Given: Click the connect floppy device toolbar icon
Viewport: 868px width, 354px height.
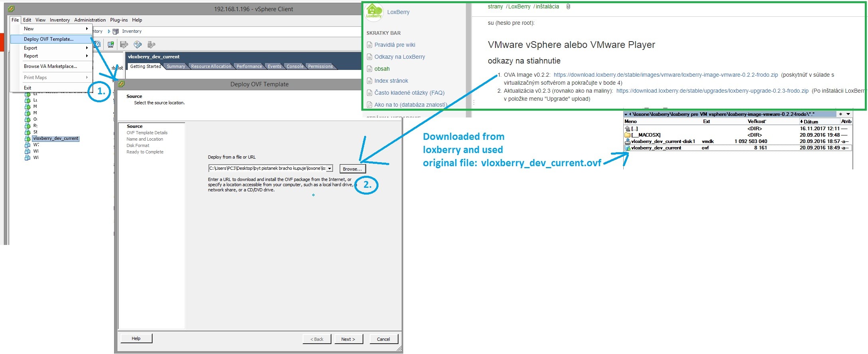Looking at the screenshot, I should click(x=124, y=44).
